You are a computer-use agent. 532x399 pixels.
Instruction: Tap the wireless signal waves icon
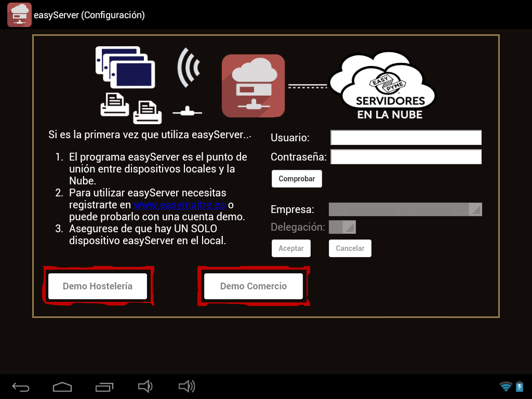(189, 68)
